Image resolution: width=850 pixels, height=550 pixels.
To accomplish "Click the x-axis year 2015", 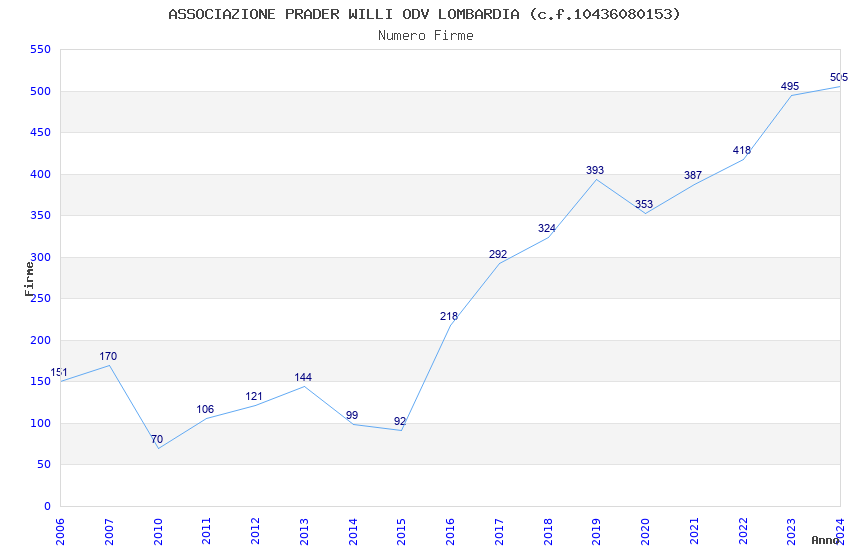I will tap(402, 531).
